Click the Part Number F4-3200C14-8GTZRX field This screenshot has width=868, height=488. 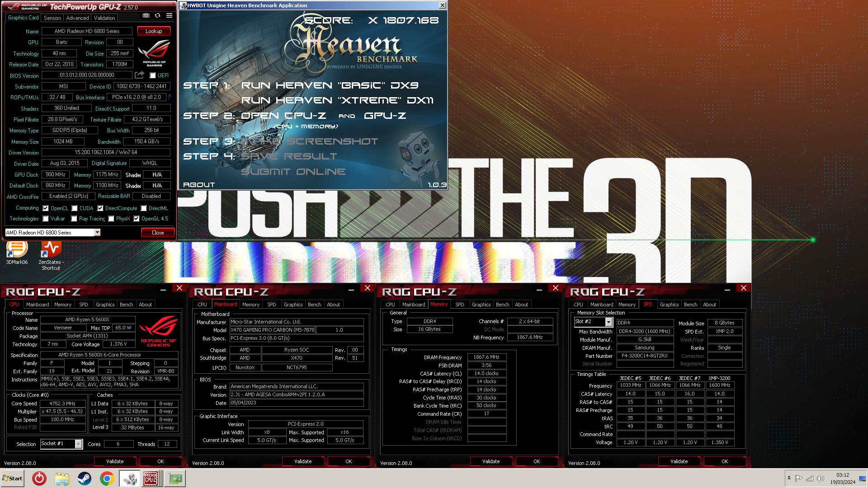point(644,356)
